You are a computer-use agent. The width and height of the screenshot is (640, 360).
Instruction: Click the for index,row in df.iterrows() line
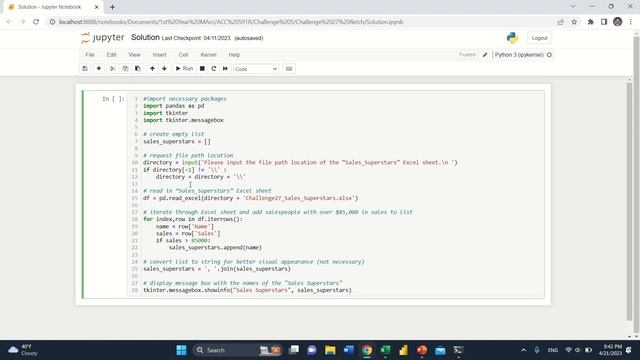coord(193,219)
